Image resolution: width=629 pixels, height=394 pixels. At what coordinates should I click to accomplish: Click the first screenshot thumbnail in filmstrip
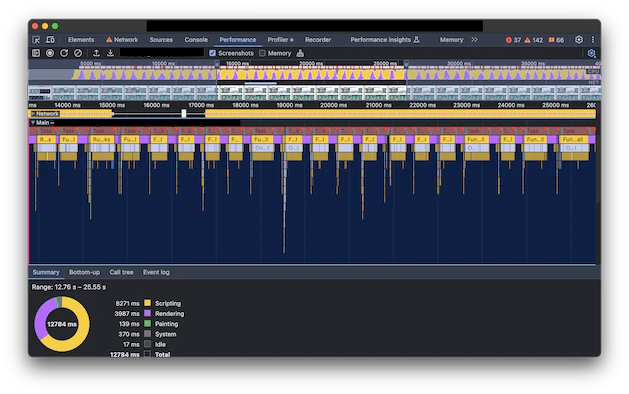click(x=40, y=93)
